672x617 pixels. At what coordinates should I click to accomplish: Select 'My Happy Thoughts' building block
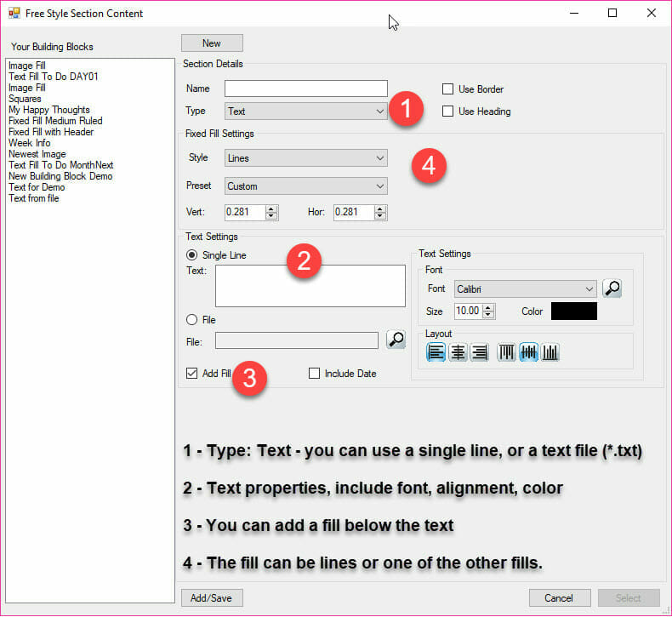click(x=48, y=110)
